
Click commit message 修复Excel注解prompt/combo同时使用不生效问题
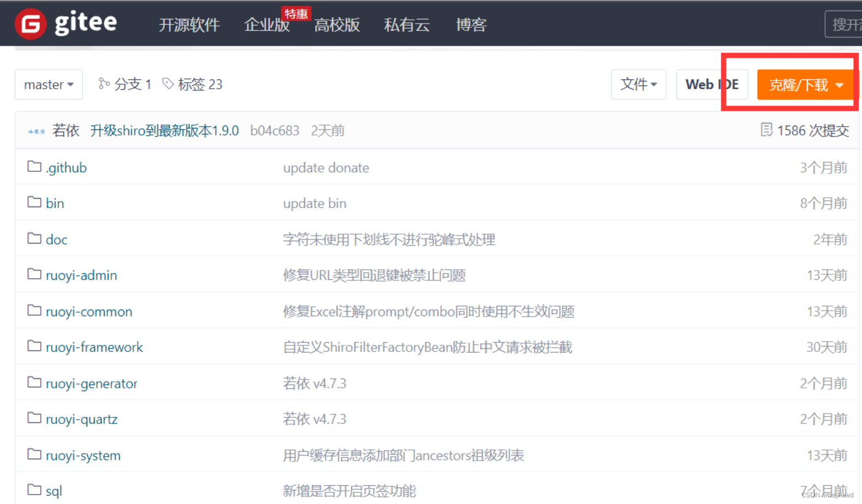429,312
